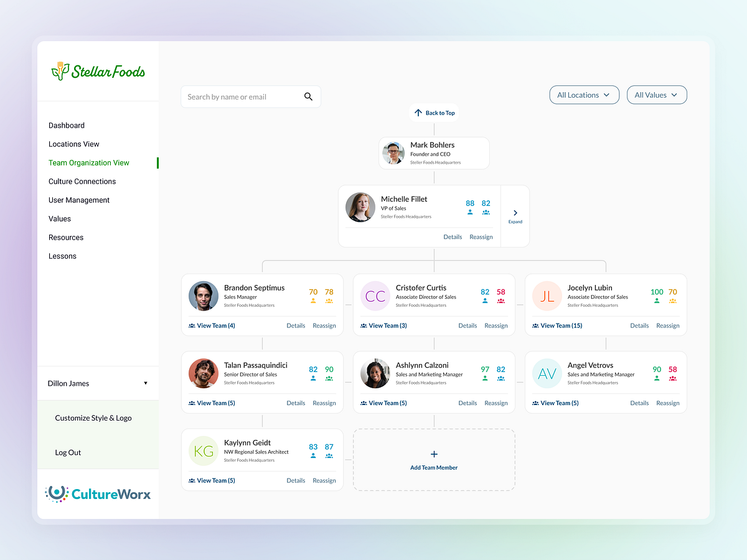Click the Back to Top arrow icon
This screenshot has height=560, width=747.
tap(418, 113)
